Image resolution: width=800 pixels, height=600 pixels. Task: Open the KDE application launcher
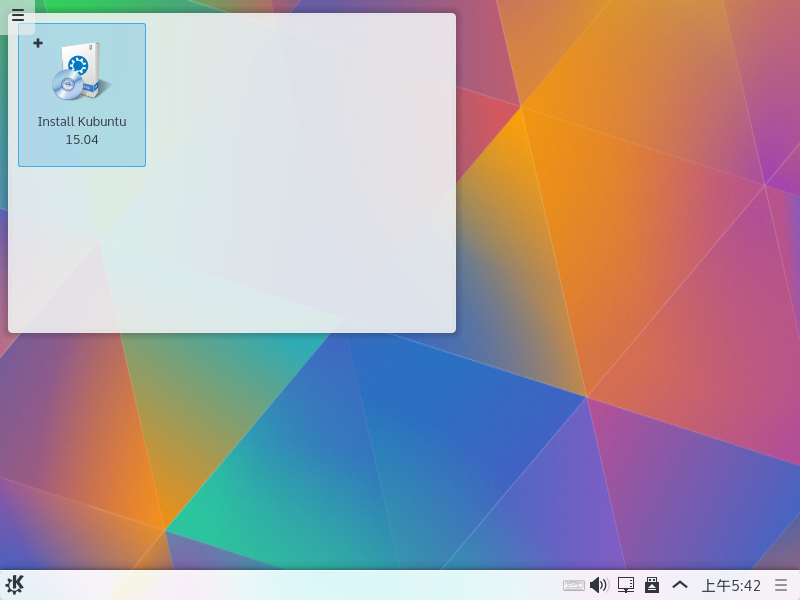click(14, 585)
